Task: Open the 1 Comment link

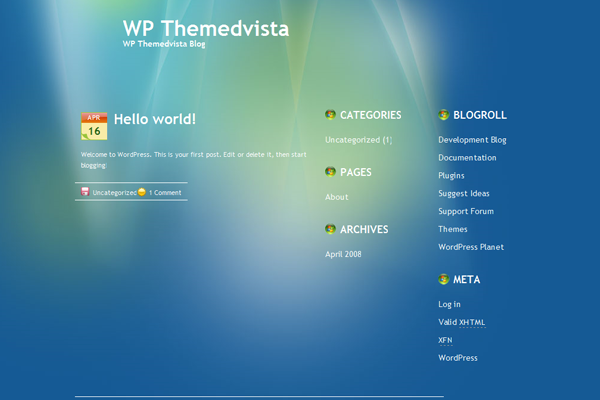Action: click(x=165, y=193)
